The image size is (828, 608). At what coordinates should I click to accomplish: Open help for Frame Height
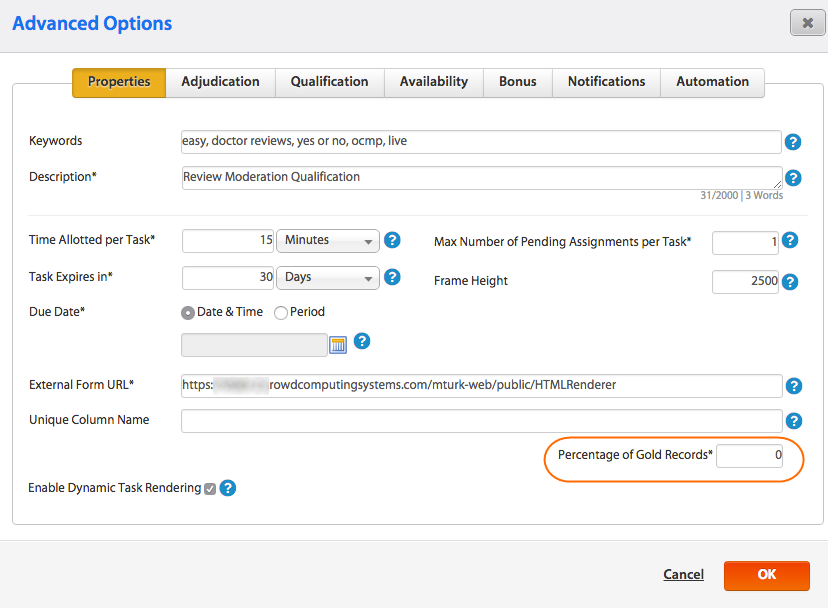click(x=789, y=282)
